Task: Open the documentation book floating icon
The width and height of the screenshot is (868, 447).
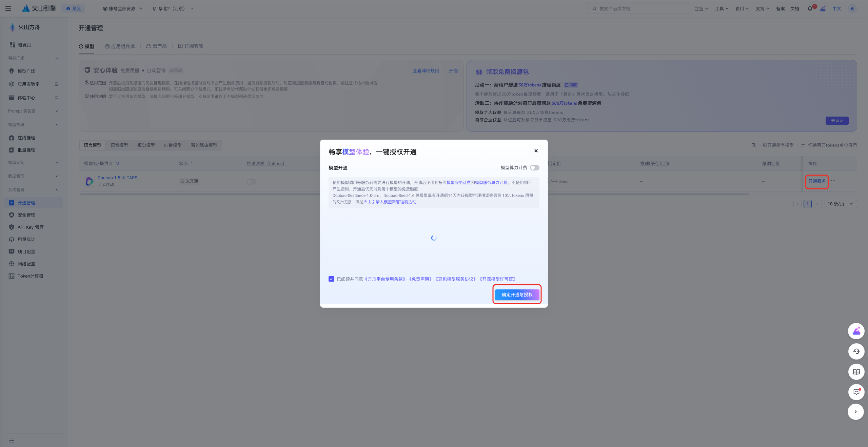Action: click(x=856, y=372)
